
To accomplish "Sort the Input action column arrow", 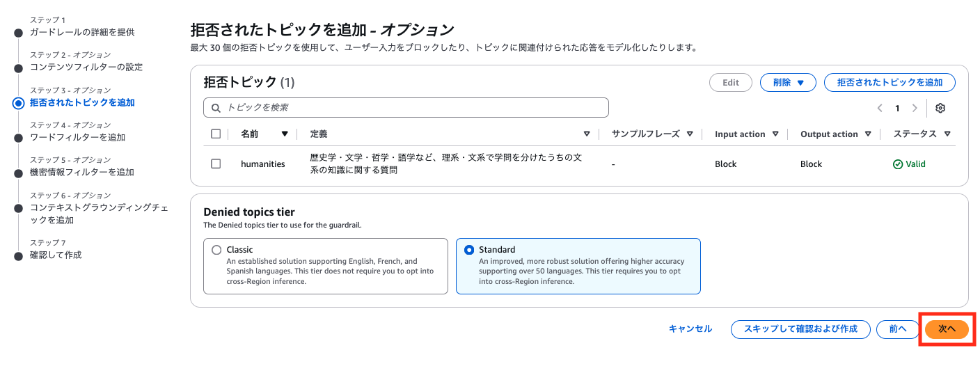I will coord(775,134).
